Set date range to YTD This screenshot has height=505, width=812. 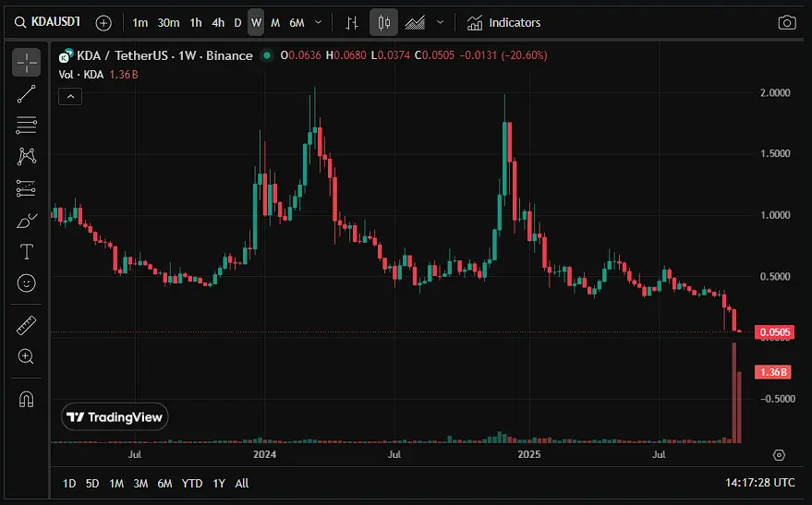pyautogui.click(x=192, y=483)
